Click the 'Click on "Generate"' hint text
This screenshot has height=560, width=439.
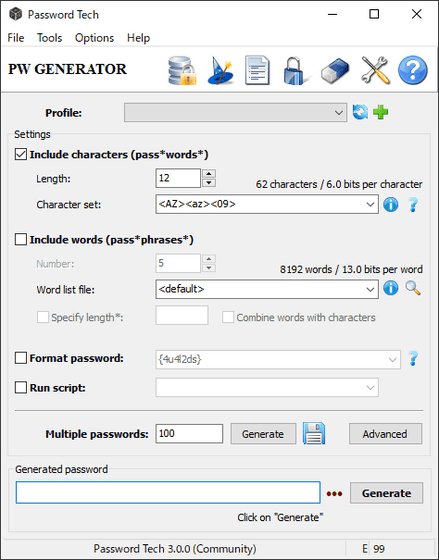[x=280, y=518]
